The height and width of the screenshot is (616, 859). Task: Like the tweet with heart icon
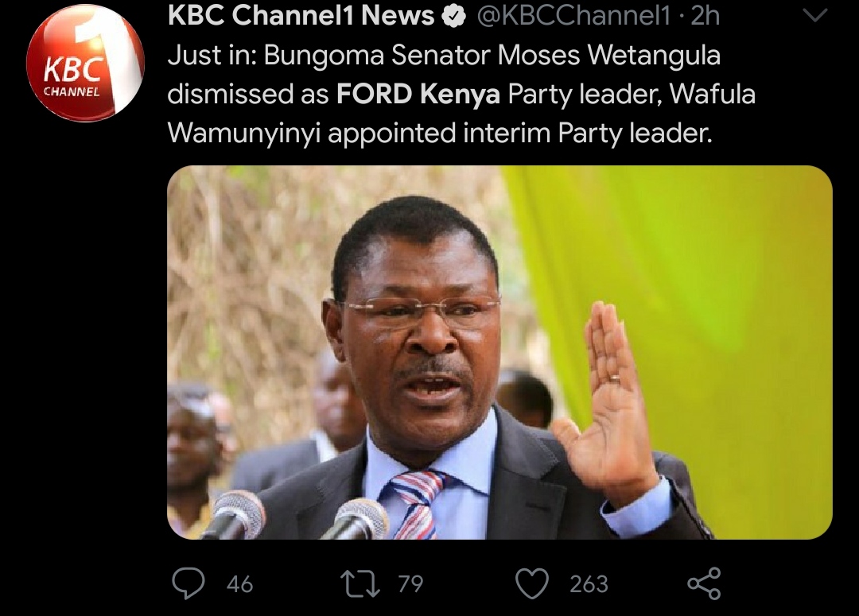tap(532, 583)
